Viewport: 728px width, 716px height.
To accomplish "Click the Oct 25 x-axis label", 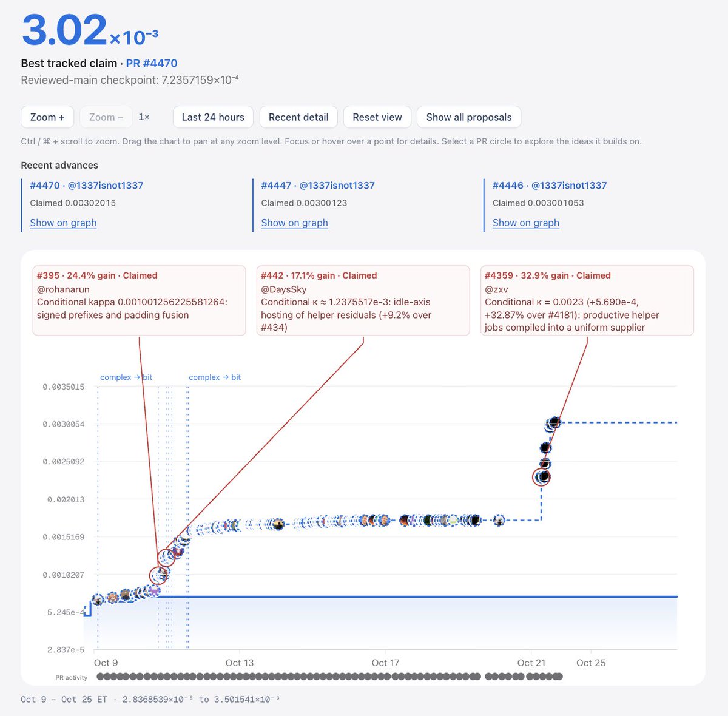I will [x=591, y=663].
